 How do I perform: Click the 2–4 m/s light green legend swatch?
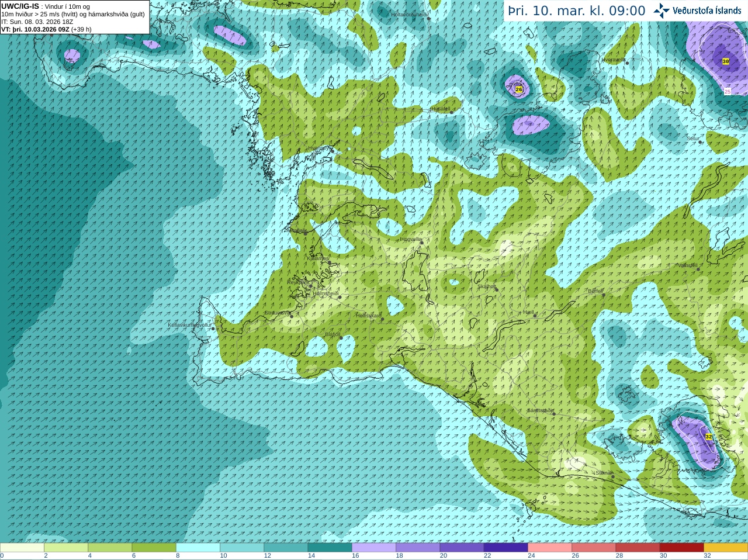point(65,548)
